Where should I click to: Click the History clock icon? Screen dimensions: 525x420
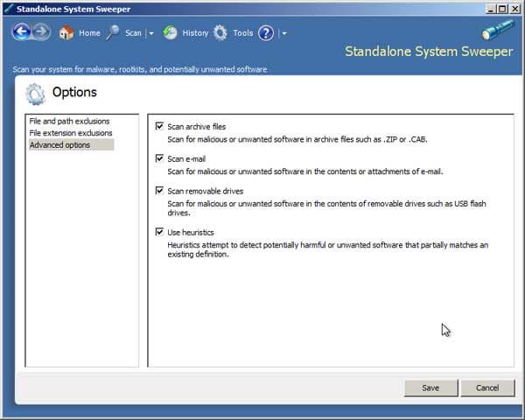pyautogui.click(x=170, y=33)
